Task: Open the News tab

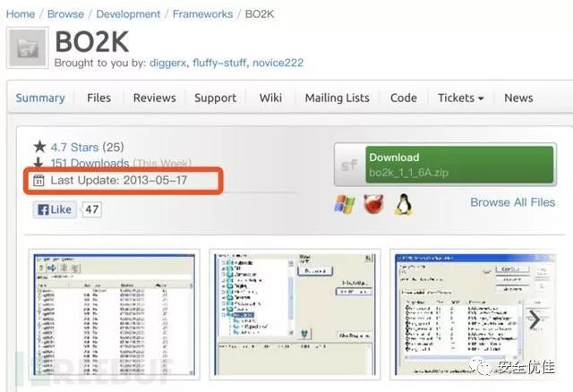Action: [518, 98]
